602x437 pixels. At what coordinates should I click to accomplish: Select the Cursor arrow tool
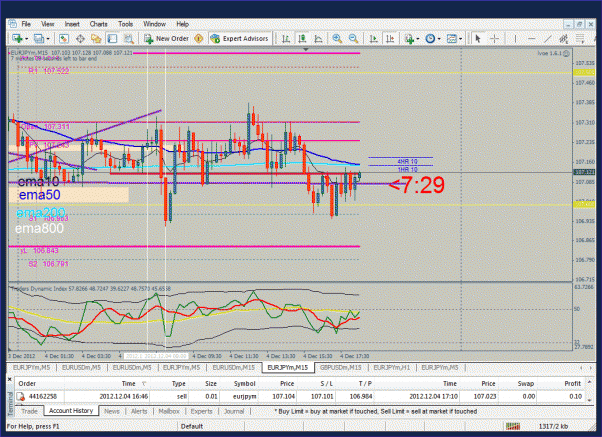478,38
